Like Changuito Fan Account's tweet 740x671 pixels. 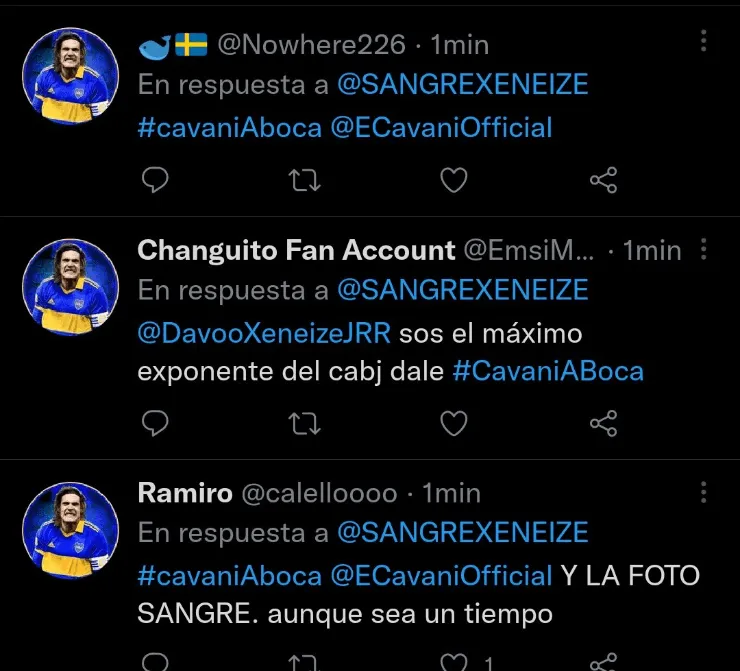coord(454,423)
